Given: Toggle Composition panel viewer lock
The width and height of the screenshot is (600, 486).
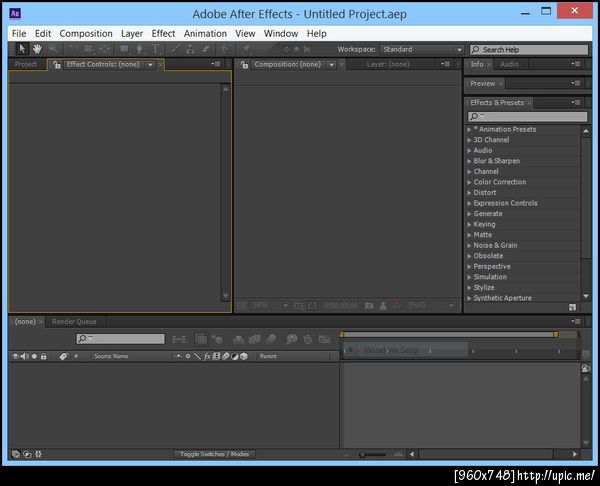Looking at the screenshot, I should (x=244, y=65).
